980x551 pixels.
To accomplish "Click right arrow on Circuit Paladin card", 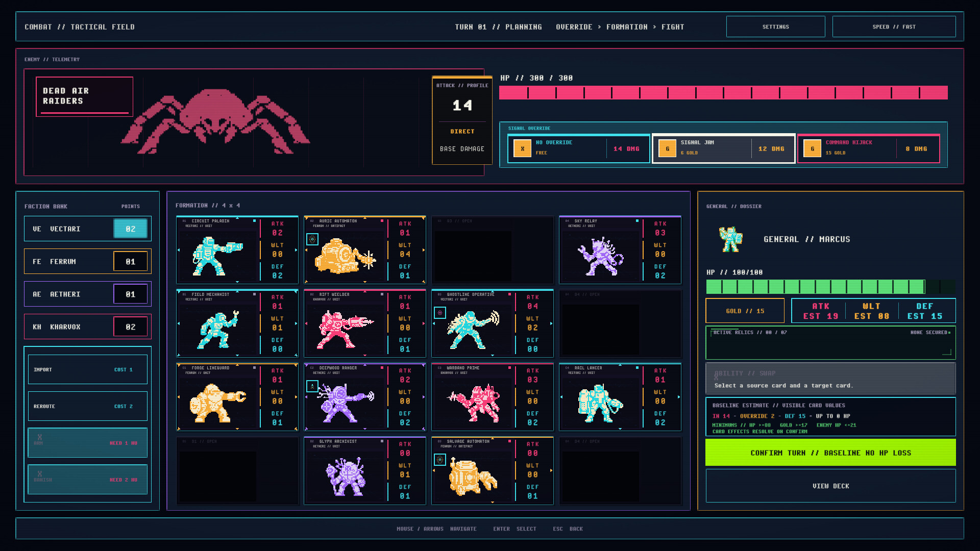I will [x=296, y=250].
